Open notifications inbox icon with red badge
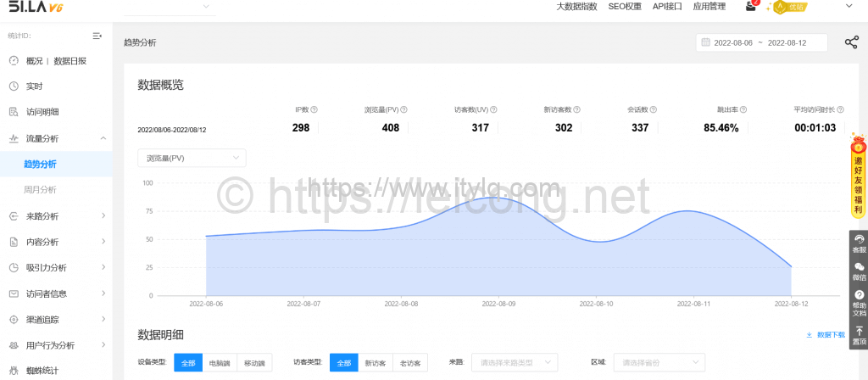Screen dimensions: 868x380 click(x=751, y=6)
